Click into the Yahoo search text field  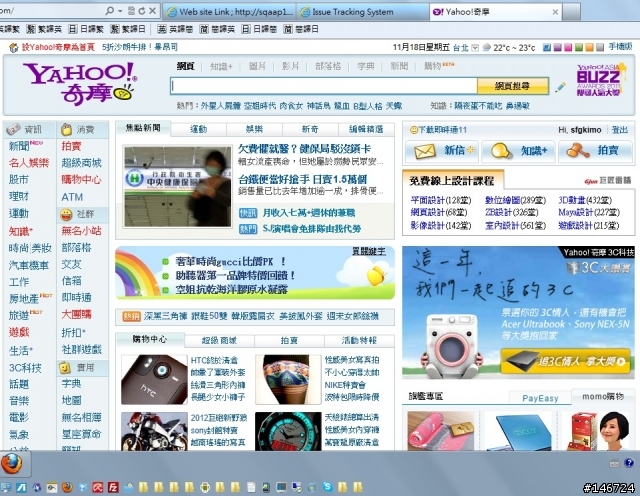[x=324, y=86]
